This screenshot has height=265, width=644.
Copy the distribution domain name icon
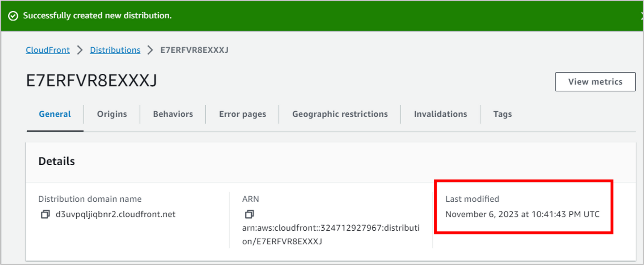pos(45,214)
